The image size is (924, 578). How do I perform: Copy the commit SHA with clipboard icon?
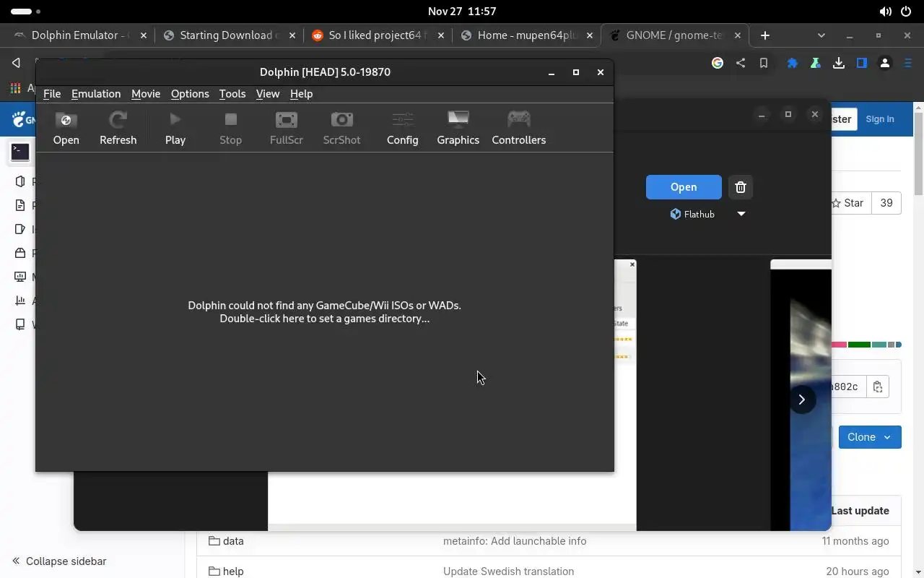(878, 387)
